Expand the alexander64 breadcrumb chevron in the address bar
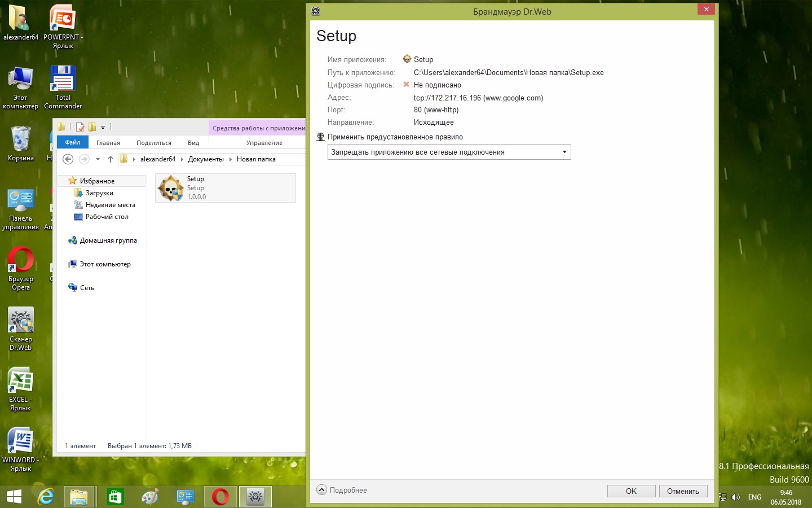Screen dimensions: 812x508 pos(182,159)
